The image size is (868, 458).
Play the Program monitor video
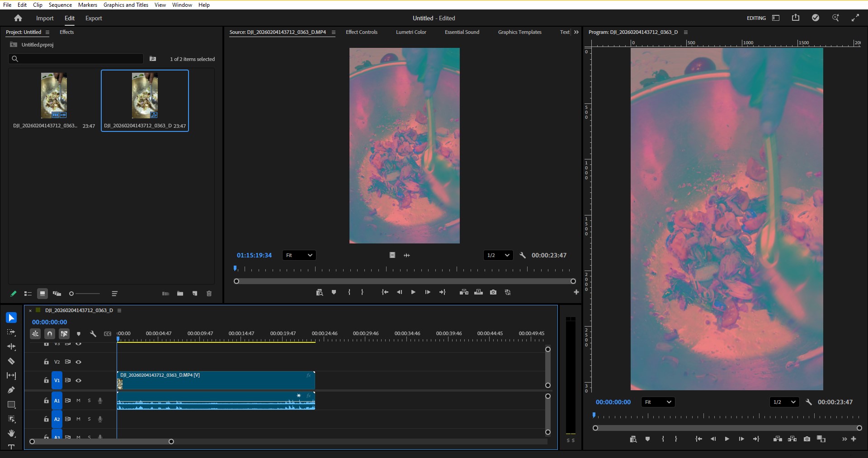tap(727, 439)
